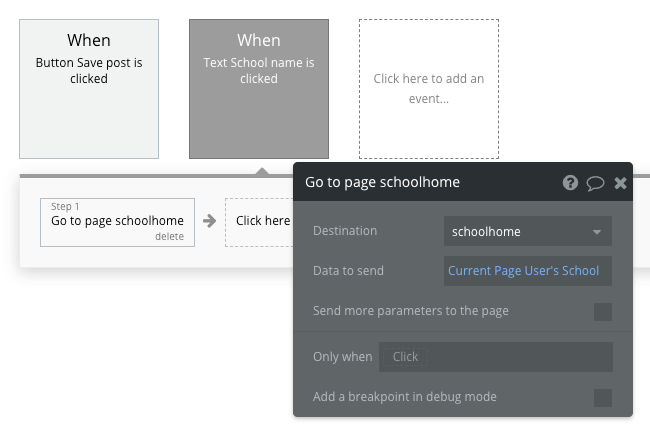Click here to add an event box
The image size is (650, 443).
(x=429, y=89)
